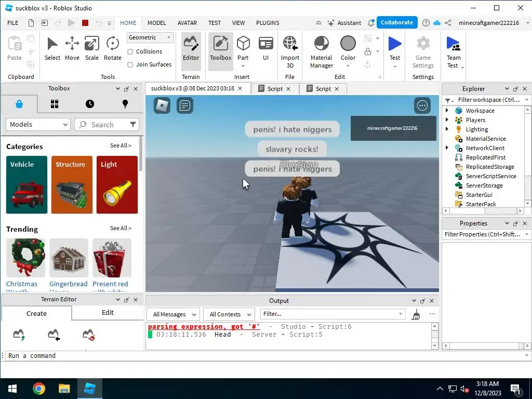The image size is (532, 399).
Task: Open the Models category dropdown
Action: point(38,125)
